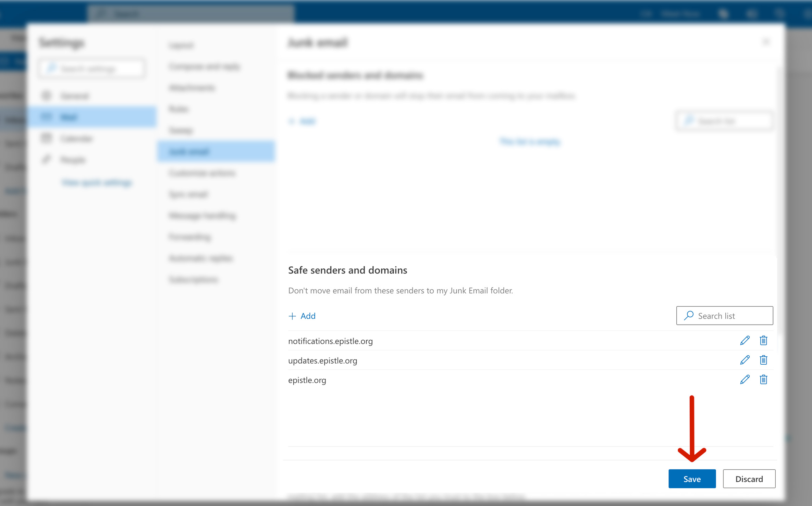Edit the epistle.org safe domain entry

745,380
